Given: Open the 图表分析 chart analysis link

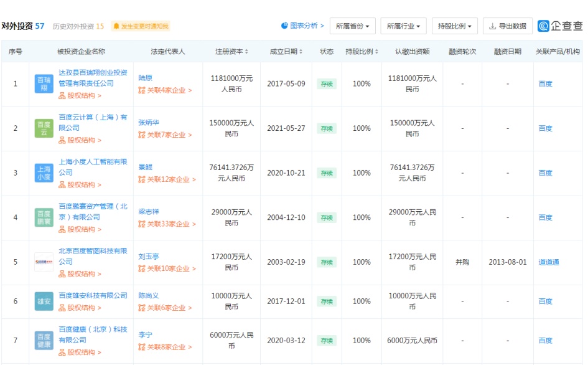Looking at the screenshot, I should [x=302, y=26].
